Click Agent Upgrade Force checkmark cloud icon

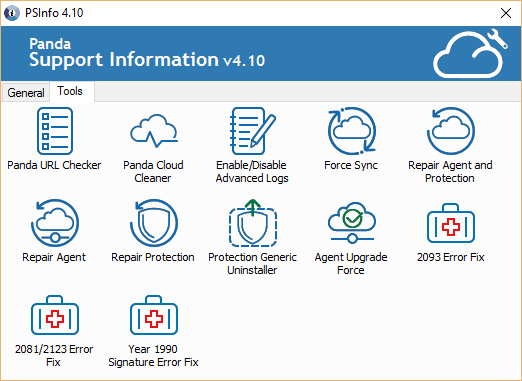tap(352, 222)
